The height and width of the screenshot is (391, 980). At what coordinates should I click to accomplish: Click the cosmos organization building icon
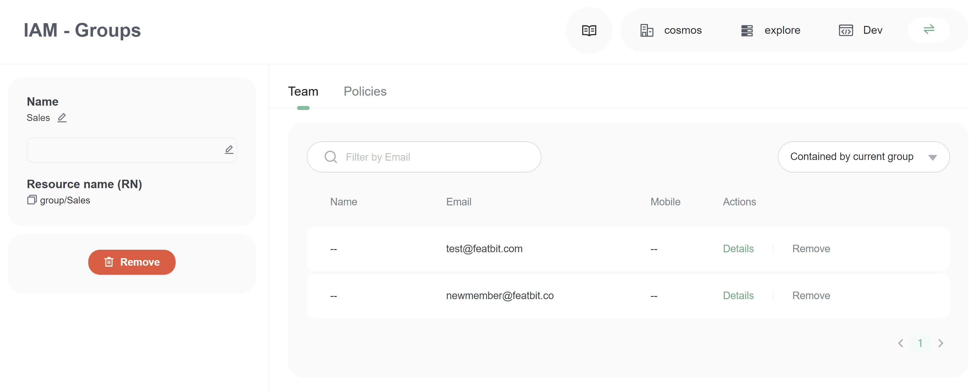646,30
